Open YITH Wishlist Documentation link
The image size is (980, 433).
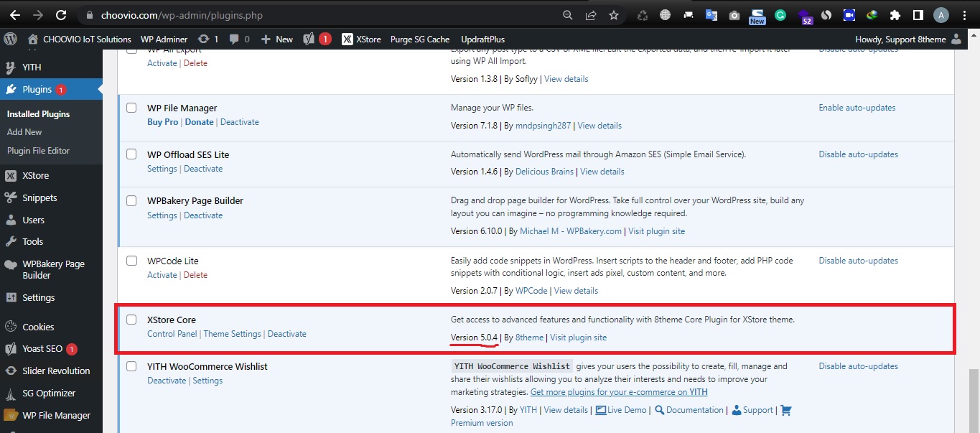pyautogui.click(x=689, y=410)
